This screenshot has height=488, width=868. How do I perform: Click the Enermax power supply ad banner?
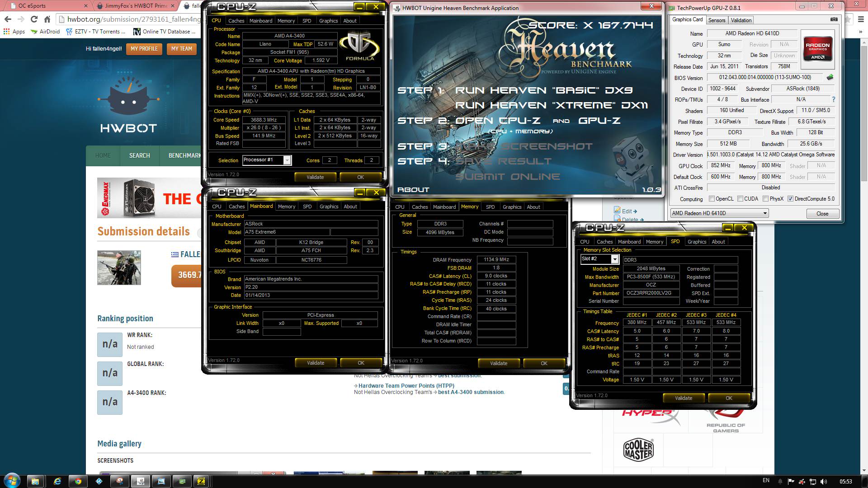click(149, 199)
